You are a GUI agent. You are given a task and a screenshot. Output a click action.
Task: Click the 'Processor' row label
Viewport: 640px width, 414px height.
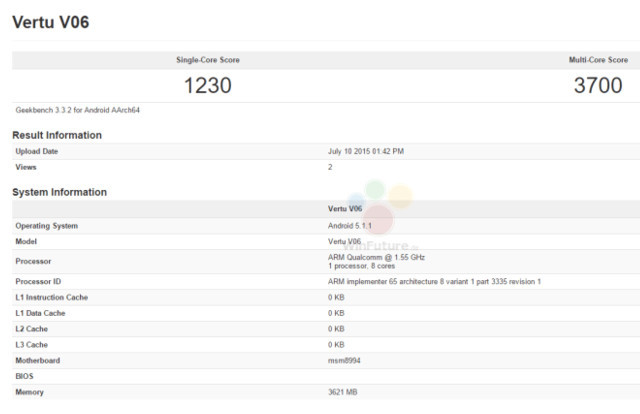click(x=33, y=261)
